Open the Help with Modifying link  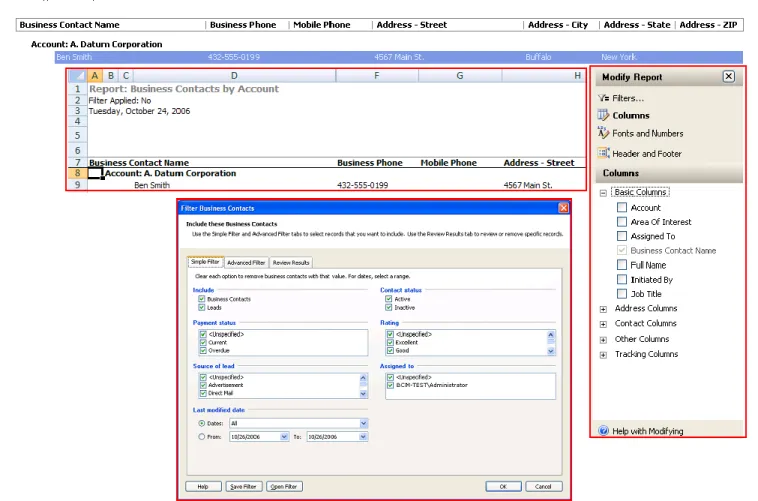[x=647, y=431]
